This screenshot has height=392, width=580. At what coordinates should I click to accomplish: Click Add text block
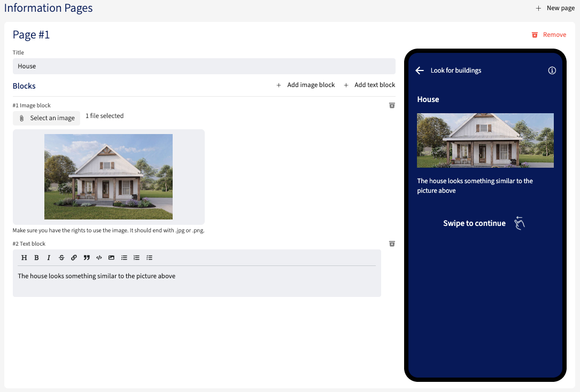pos(369,85)
